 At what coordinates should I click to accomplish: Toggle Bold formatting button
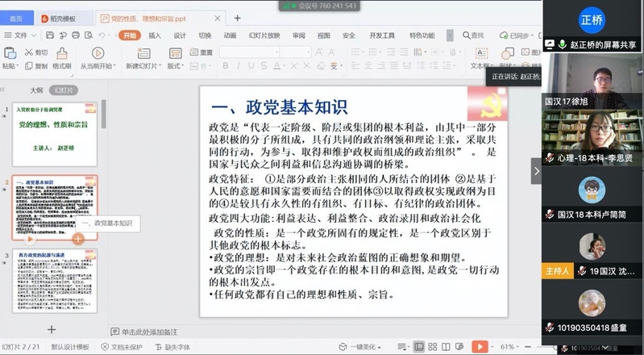pos(225,66)
